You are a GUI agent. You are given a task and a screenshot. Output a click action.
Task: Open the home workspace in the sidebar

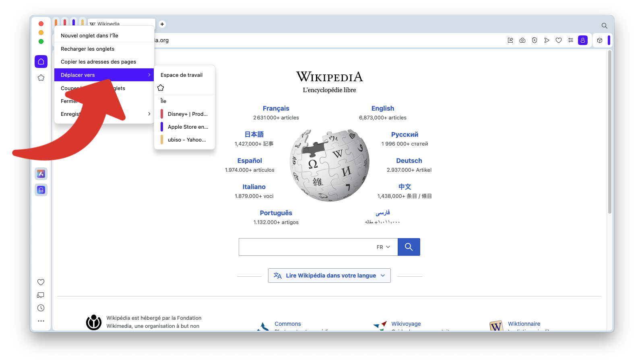pos(41,62)
